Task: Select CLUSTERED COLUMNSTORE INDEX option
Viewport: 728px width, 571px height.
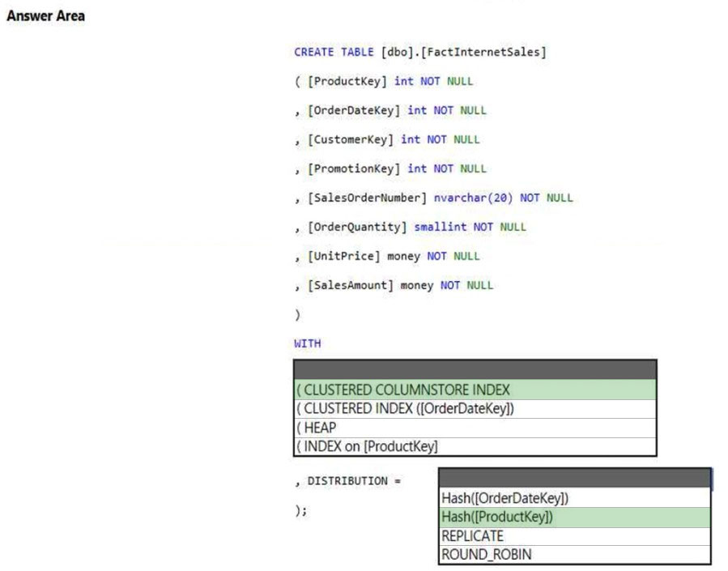Action: (x=475, y=390)
